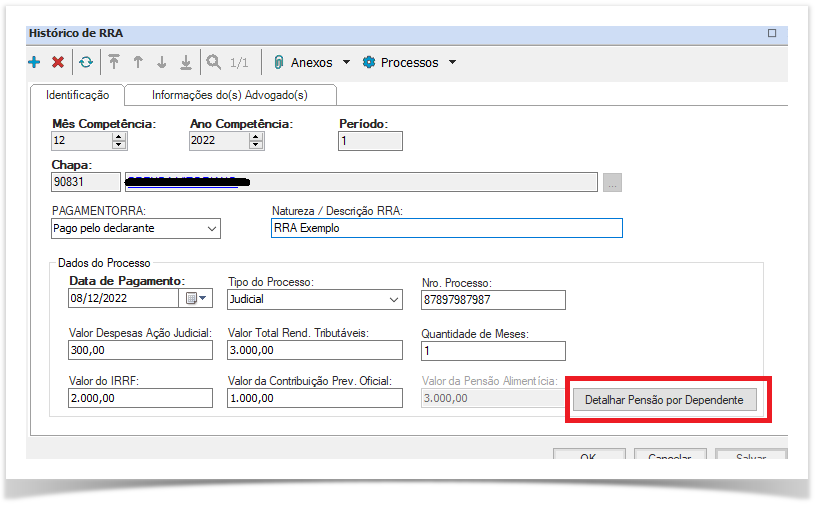Image resolution: width=822 pixels, height=508 pixels.
Task: Click the Anexos paperclip icon
Action: click(279, 62)
